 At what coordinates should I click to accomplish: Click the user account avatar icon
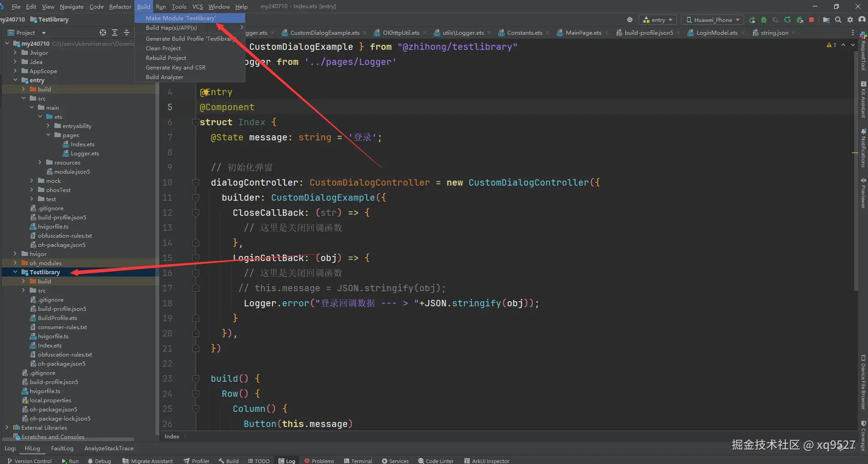tap(862, 20)
